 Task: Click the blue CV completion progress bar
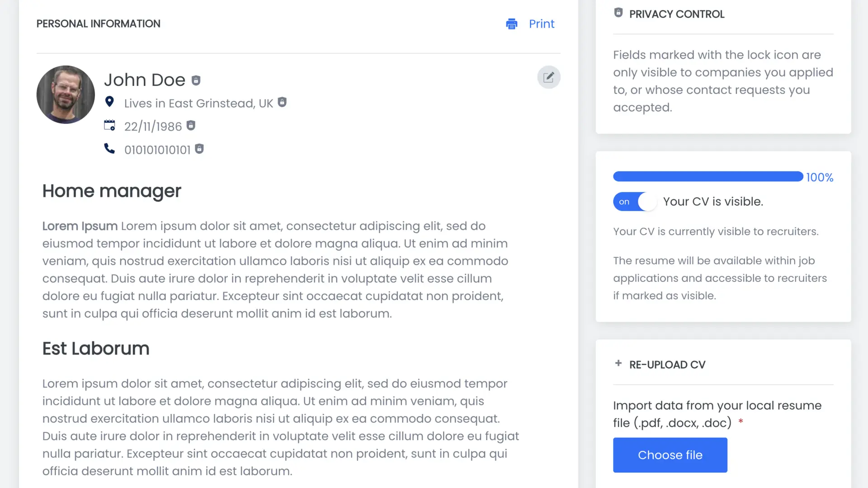tap(708, 177)
